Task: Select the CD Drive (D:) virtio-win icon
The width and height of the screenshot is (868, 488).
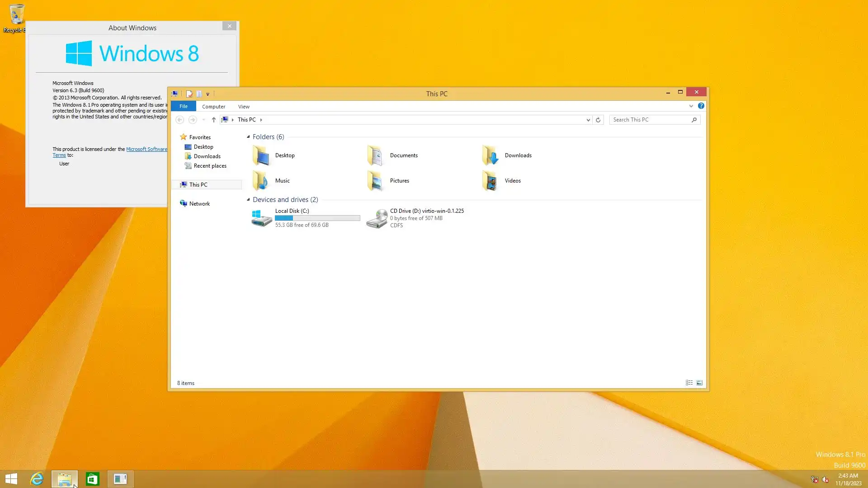Action: pos(377,218)
